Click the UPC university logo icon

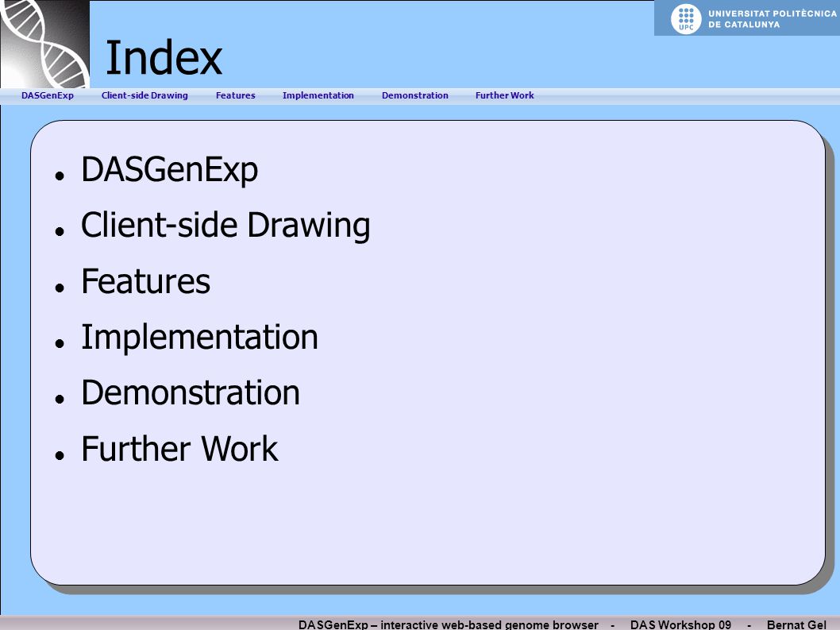tap(686, 19)
